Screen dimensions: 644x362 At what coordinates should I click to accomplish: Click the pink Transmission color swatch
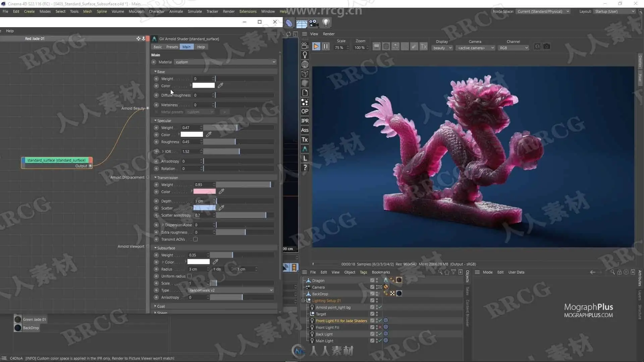204,191
